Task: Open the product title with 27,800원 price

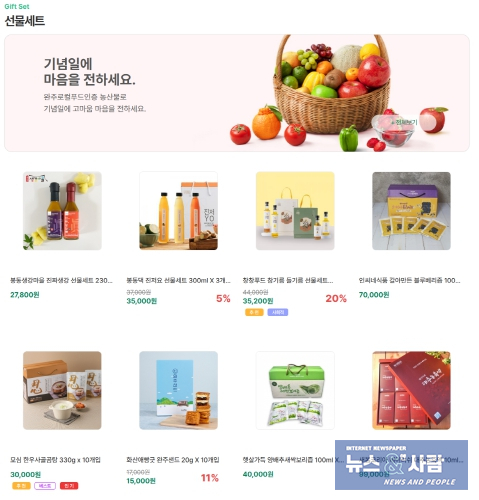Action: (61, 280)
